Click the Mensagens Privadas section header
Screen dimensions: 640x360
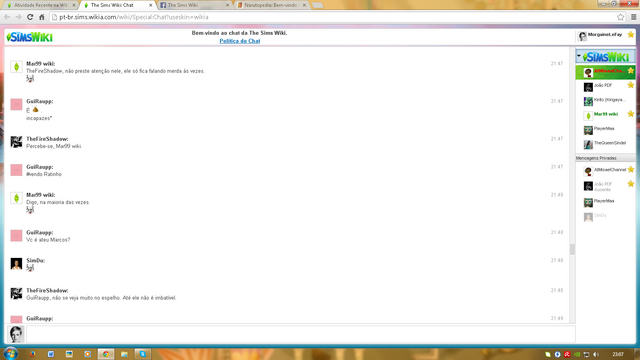point(606,158)
